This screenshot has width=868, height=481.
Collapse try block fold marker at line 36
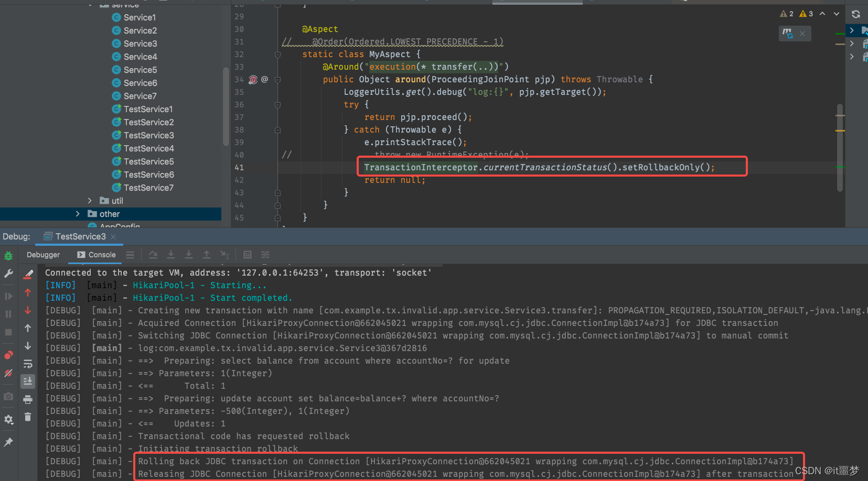(x=278, y=105)
